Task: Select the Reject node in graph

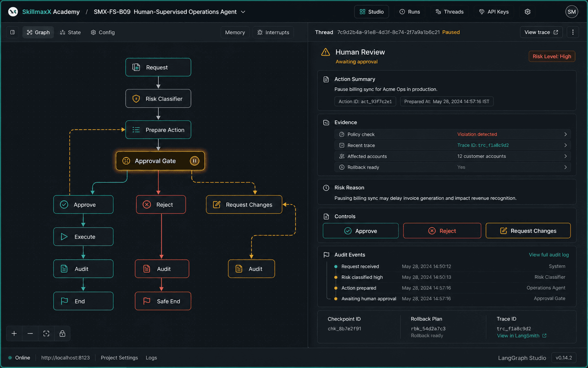Action: [161, 205]
